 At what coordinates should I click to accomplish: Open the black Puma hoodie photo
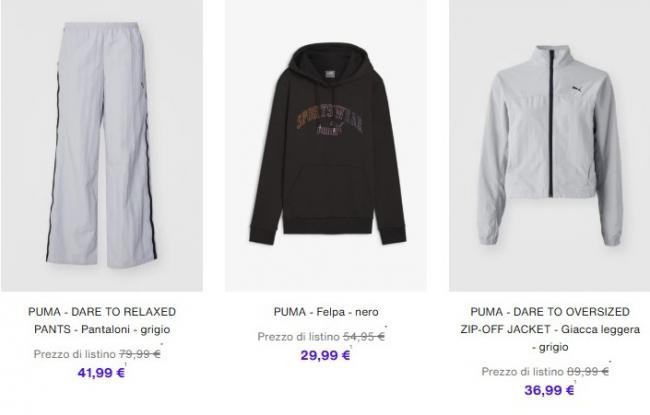[326, 146]
